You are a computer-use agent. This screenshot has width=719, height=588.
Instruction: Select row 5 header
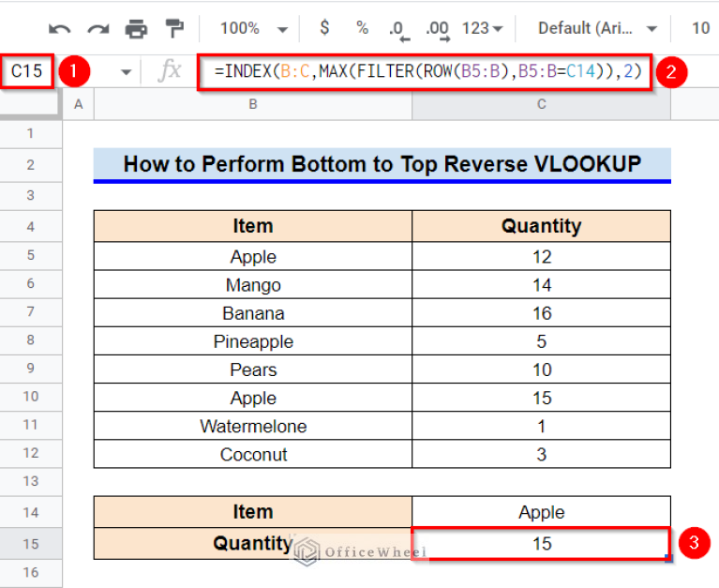pos(31,255)
